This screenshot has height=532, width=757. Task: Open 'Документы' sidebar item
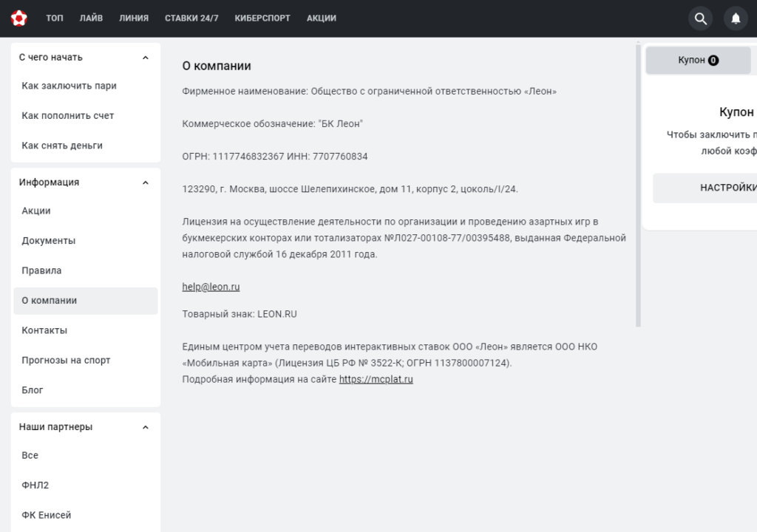point(86,241)
